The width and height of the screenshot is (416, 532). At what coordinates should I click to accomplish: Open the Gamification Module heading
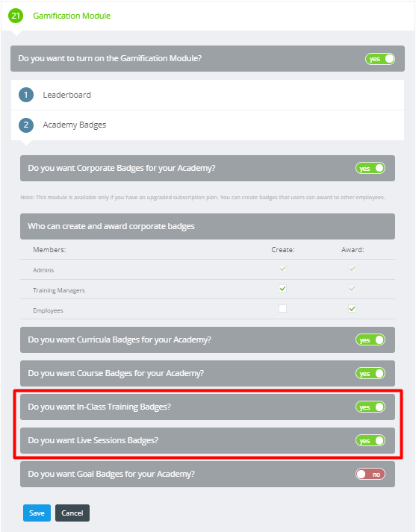pyautogui.click(x=72, y=16)
